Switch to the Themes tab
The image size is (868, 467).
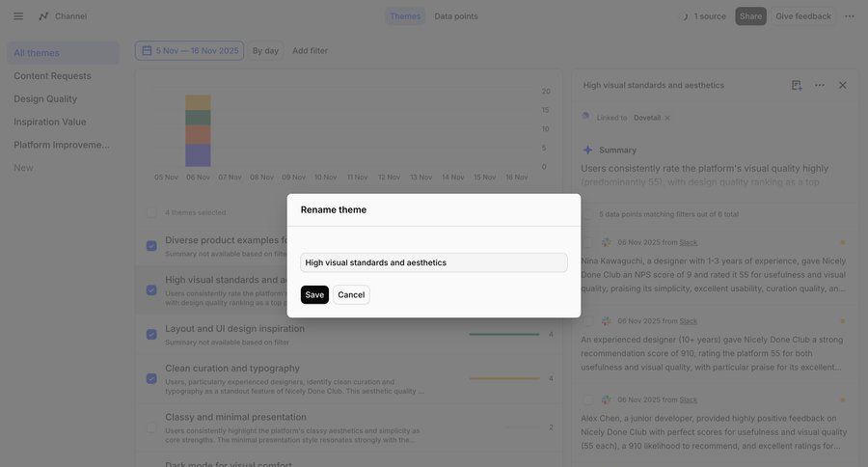405,16
